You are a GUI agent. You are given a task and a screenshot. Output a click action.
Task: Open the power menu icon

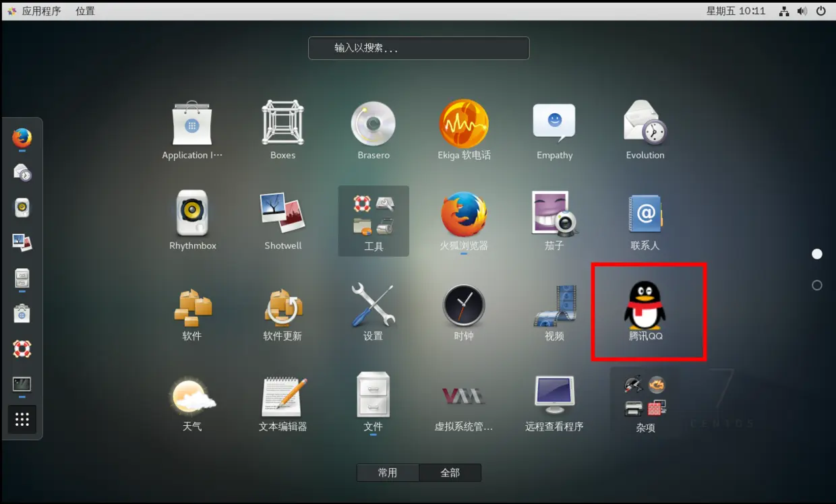[820, 11]
